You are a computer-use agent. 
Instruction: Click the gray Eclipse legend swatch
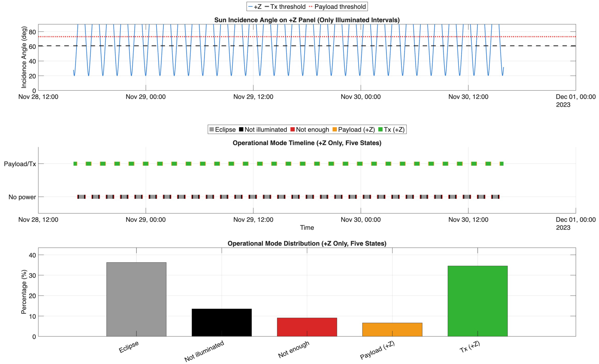[212, 129]
